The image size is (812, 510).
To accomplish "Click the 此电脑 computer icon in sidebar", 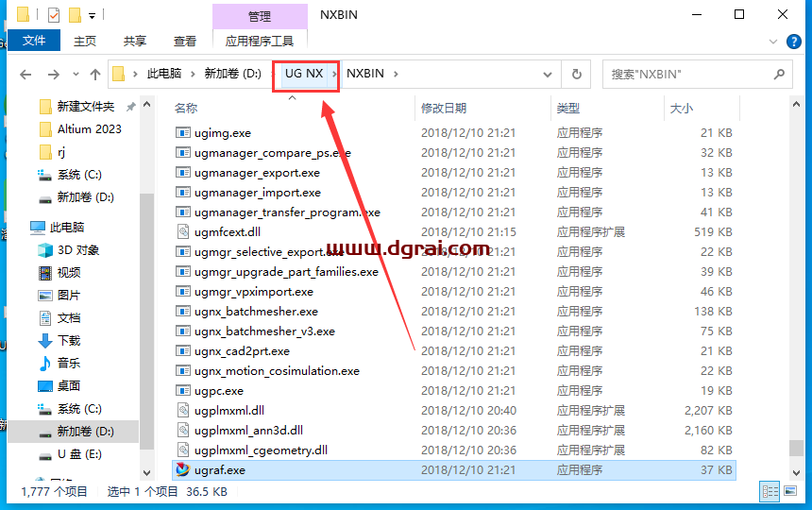I will pos(37,228).
